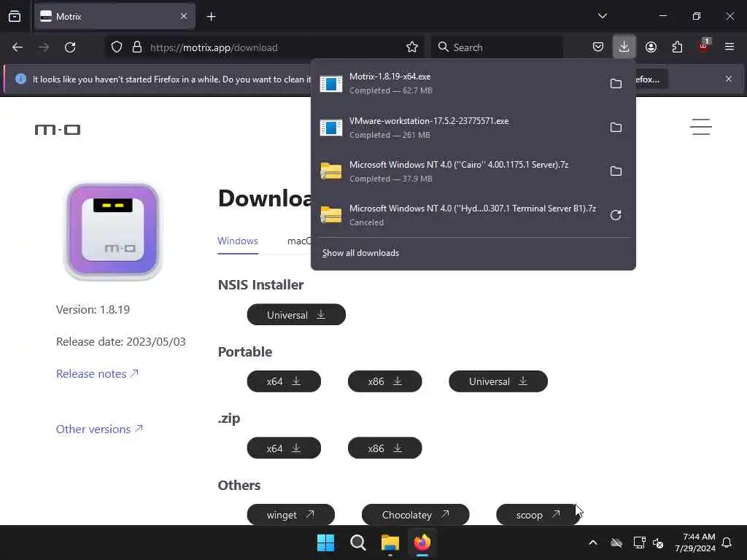Open the Extensions puzzle icon
The width and height of the screenshot is (747, 560).
(677, 47)
